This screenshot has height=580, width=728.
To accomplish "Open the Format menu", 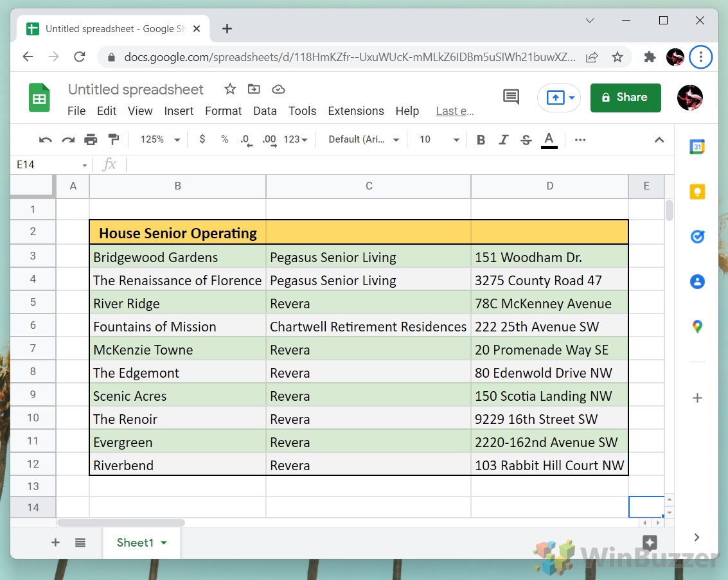I will (x=224, y=111).
